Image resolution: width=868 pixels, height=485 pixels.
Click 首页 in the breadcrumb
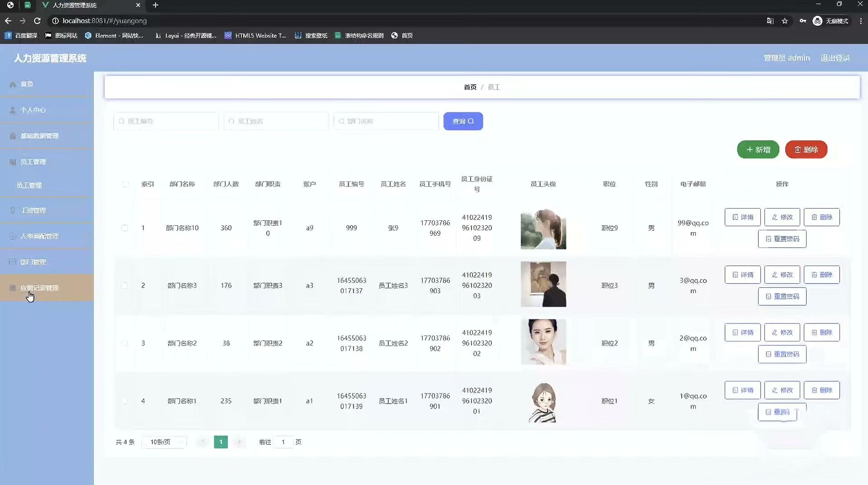click(x=470, y=87)
